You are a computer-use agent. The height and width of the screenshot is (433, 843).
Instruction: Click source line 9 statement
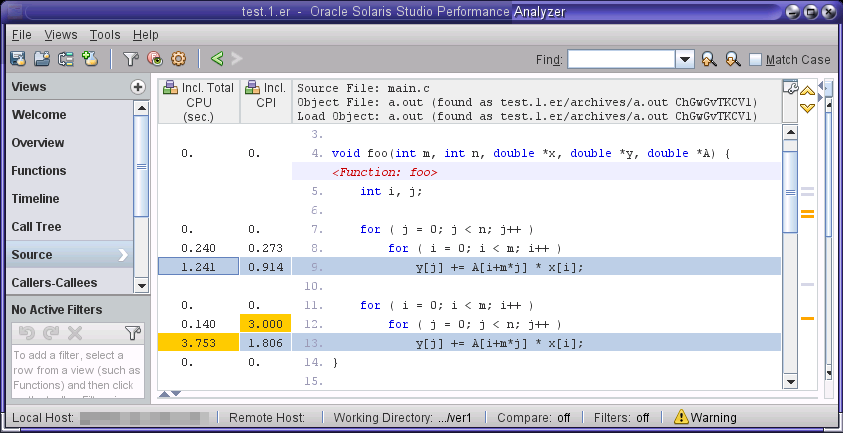(536, 267)
